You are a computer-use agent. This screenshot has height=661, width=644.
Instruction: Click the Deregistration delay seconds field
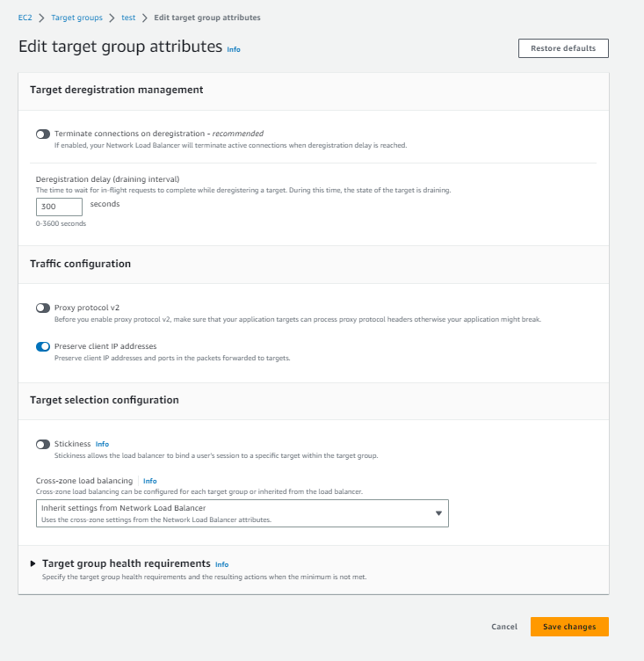click(x=59, y=207)
